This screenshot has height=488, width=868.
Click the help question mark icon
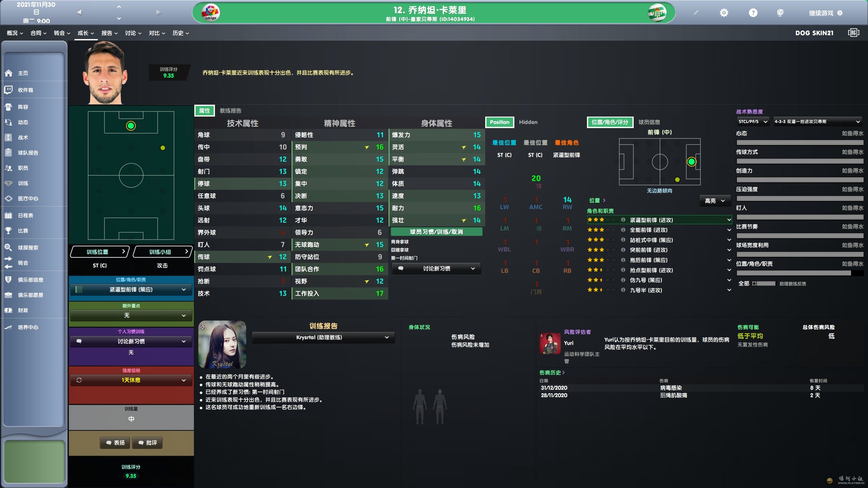pos(753,13)
